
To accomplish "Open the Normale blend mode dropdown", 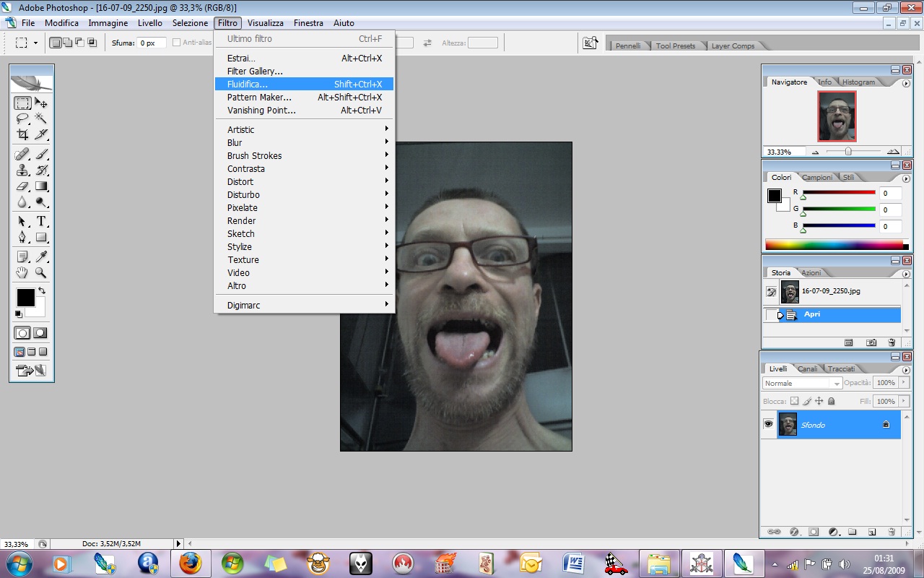I will (802, 383).
